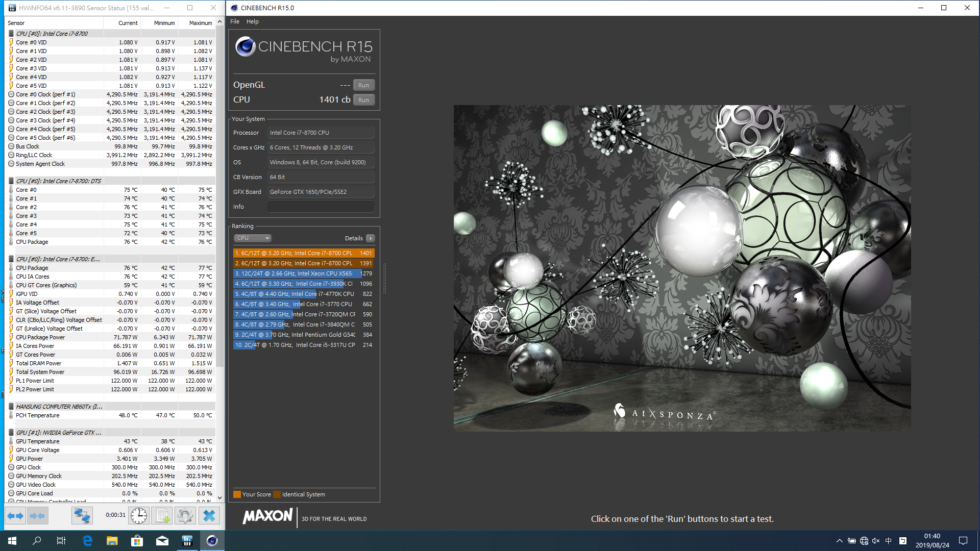Select the i7-3840QM ranking entry 505
Viewport: 980px width, 551px height.
click(304, 324)
